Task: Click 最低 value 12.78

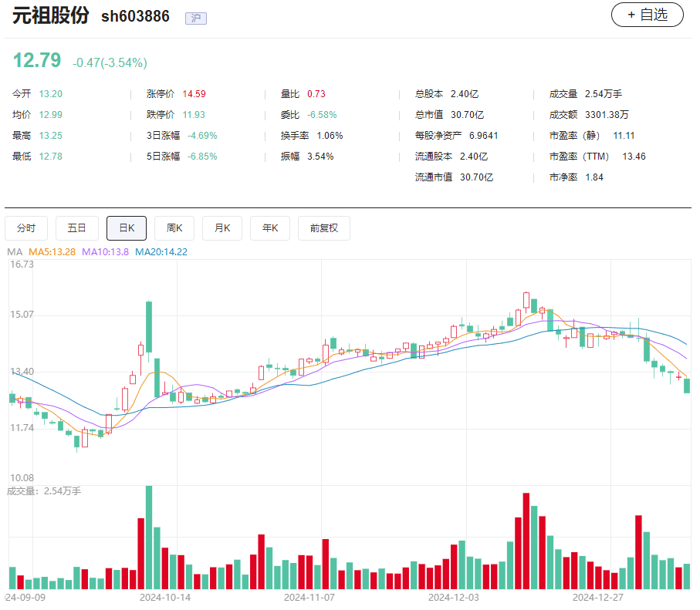Action: [x=50, y=157]
